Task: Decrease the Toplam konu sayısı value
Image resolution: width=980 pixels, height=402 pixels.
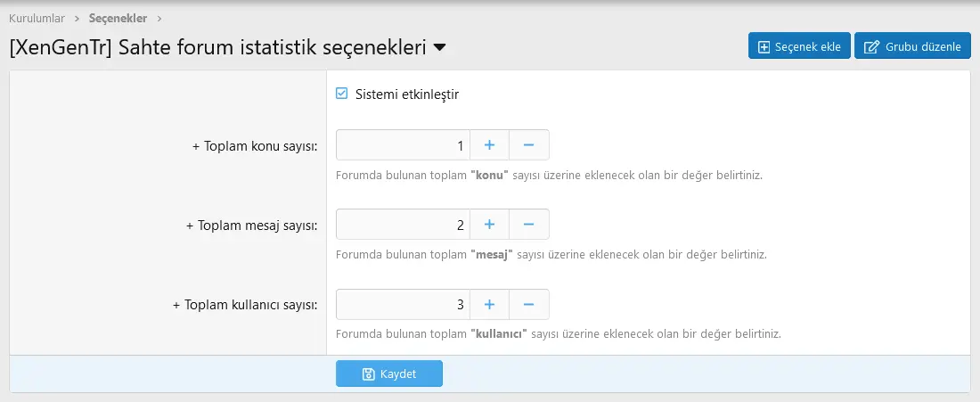Action: (x=528, y=145)
